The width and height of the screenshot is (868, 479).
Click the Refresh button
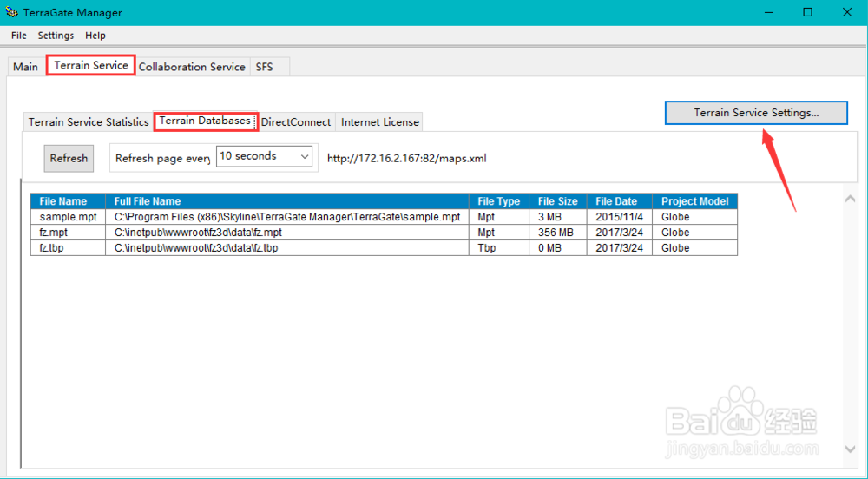pos(69,158)
